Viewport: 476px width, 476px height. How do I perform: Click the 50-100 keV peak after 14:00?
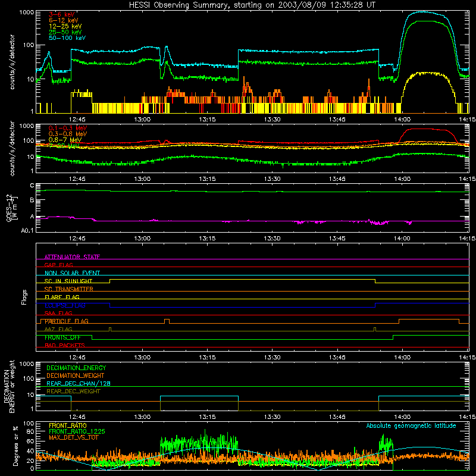coord(422,12)
